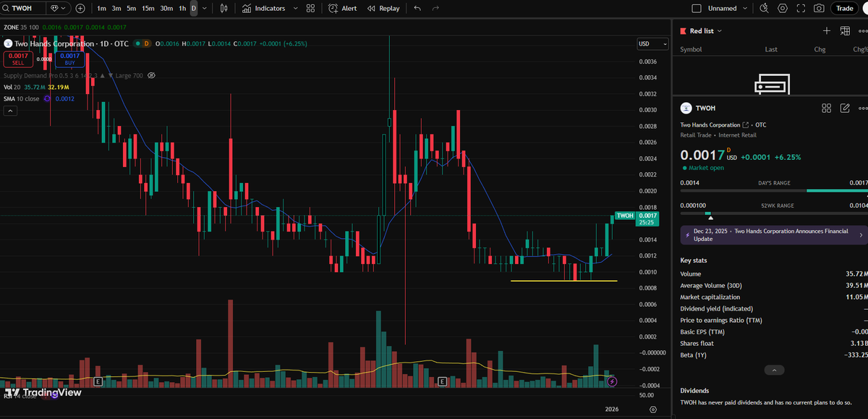This screenshot has width=868, height=419.
Task: Open TWOH details grid icon
Action: pyautogui.click(x=827, y=108)
